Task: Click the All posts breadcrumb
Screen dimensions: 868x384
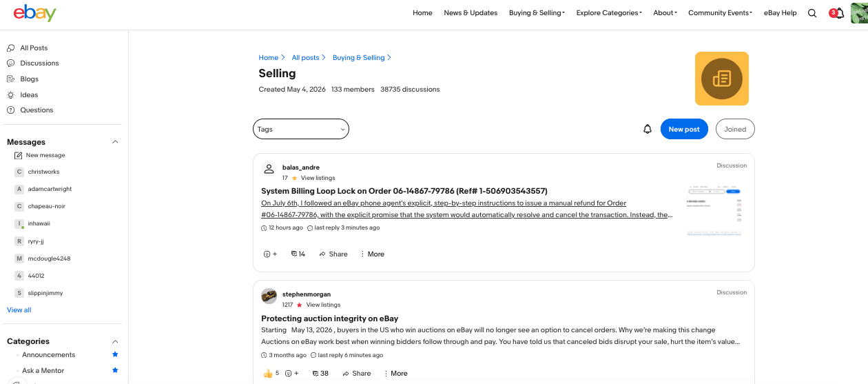Action: coord(306,58)
